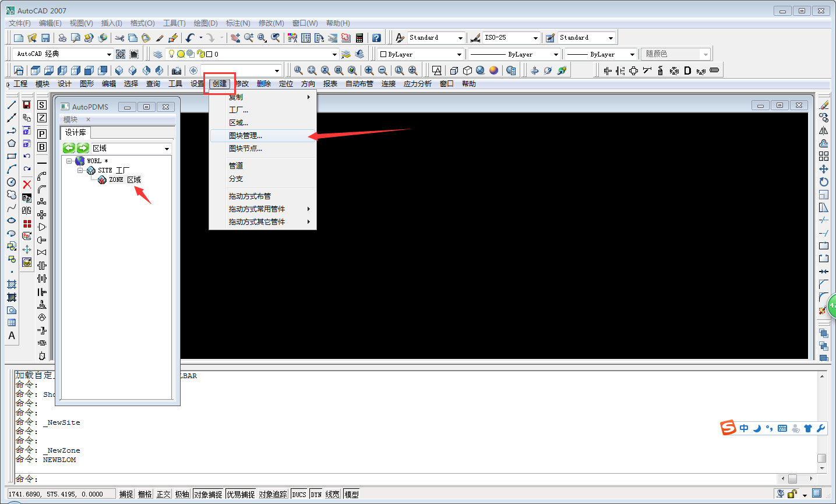Navigate back with green left arrow

click(x=69, y=148)
